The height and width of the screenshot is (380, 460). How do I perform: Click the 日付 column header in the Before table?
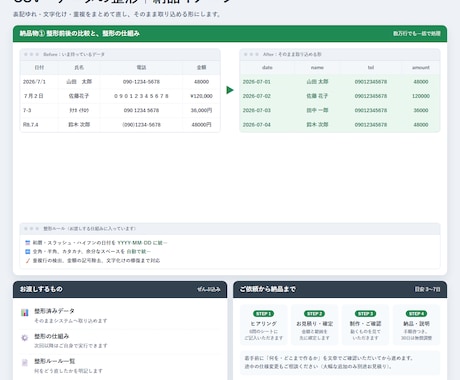point(39,67)
